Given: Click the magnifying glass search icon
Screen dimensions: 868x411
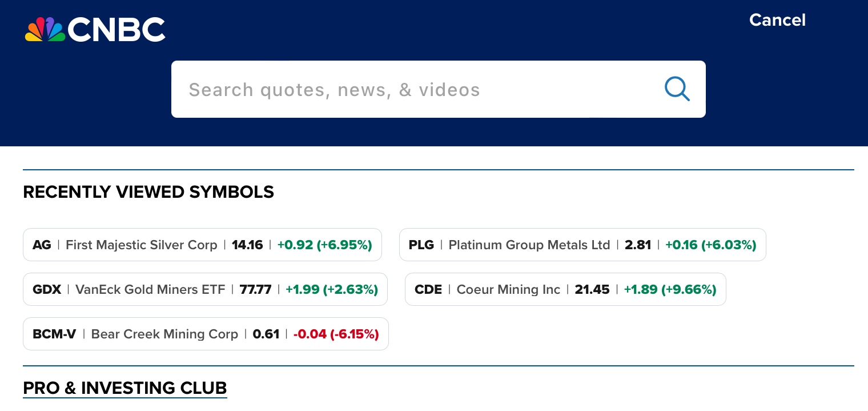Looking at the screenshot, I should (677, 89).
